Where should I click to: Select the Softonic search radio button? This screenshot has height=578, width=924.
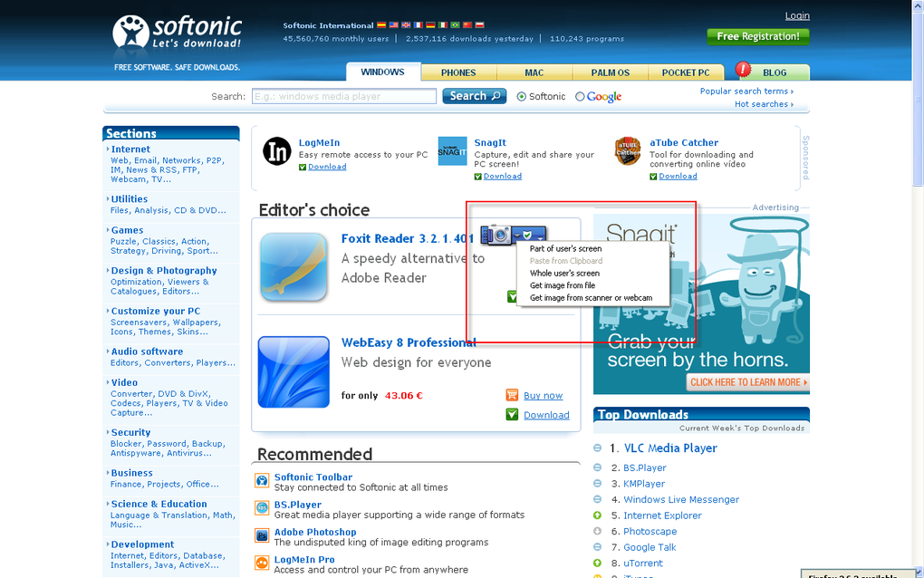pyautogui.click(x=522, y=97)
